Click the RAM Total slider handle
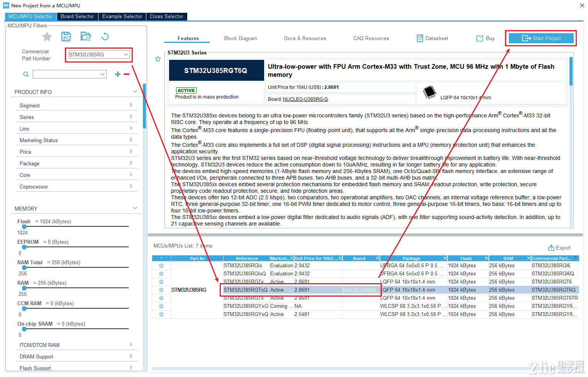This screenshot has width=588, height=377. 24,268
